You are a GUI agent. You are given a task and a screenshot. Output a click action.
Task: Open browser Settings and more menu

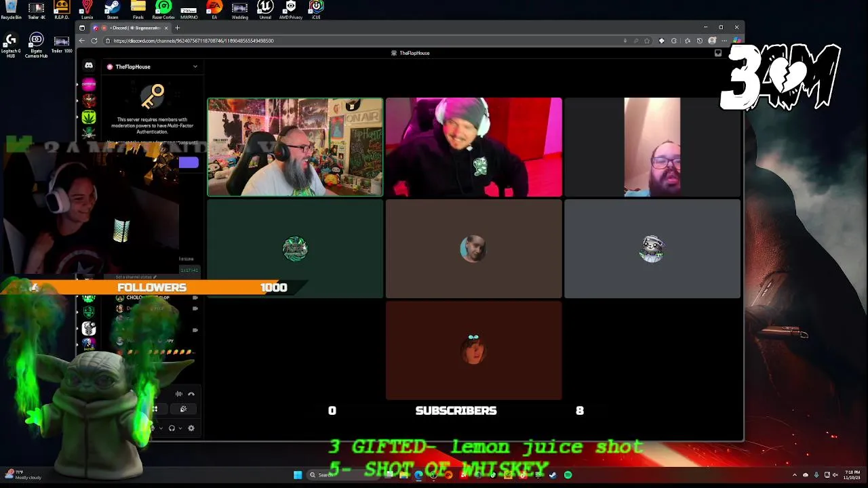[724, 41]
